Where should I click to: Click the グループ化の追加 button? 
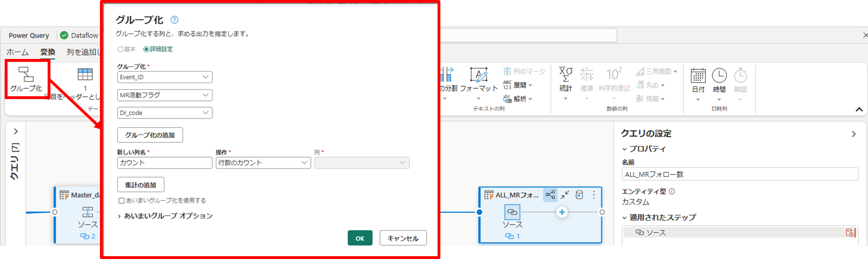click(150, 135)
